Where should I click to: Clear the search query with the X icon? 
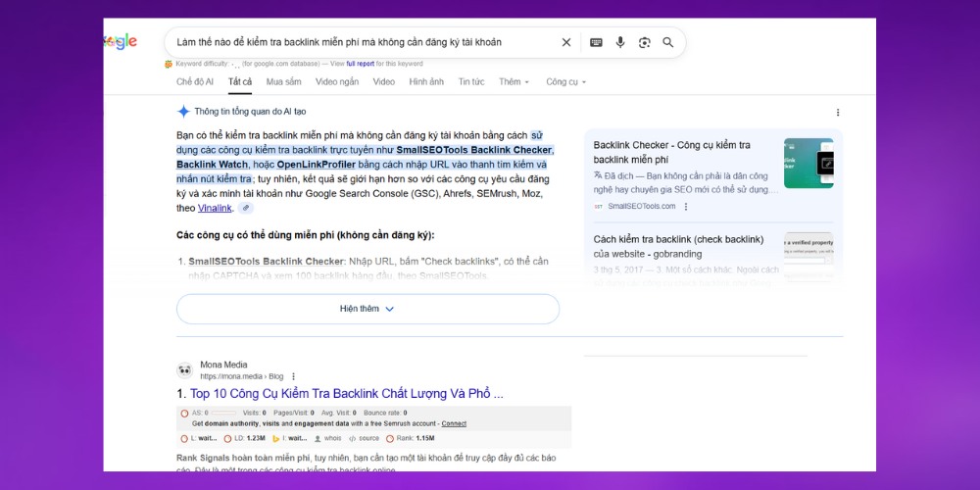pos(566,42)
